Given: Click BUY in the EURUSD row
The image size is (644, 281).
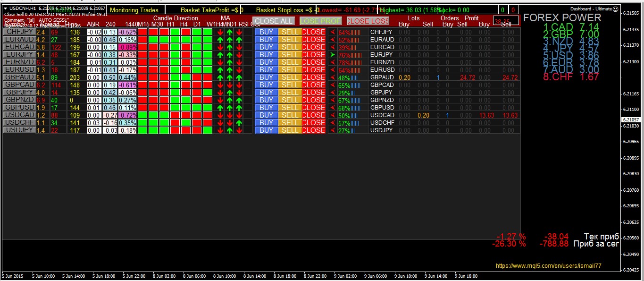Looking at the screenshot, I should click(x=267, y=70).
